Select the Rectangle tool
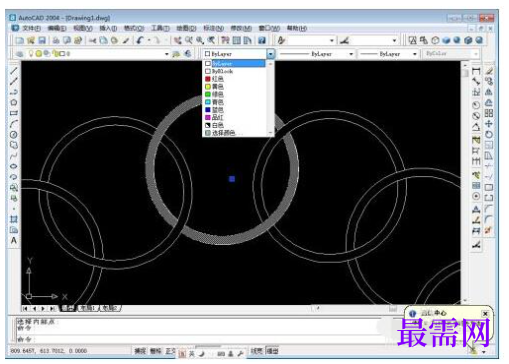Viewport: 509px width, 364px height. click(x=14, y=113)
